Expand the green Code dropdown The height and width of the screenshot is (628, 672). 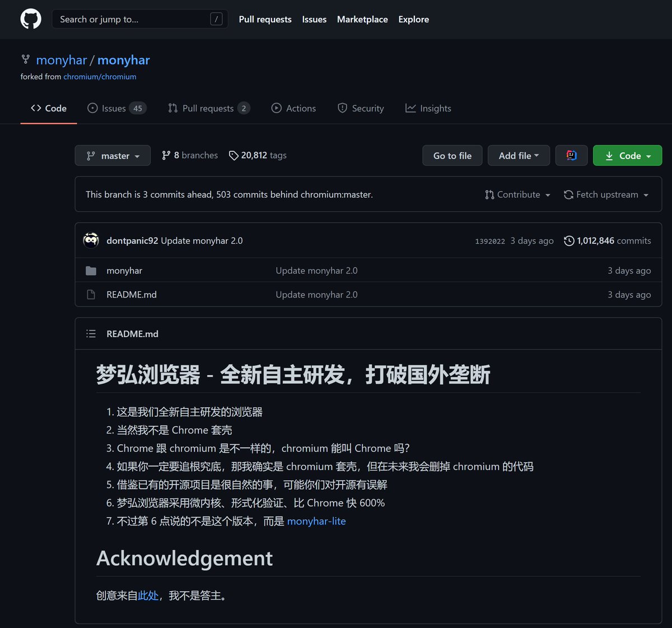click(x=627, y=156)
